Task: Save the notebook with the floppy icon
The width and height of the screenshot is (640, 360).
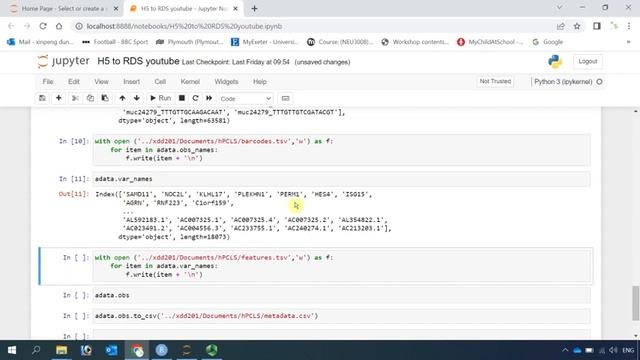Action: coord(42,98)
